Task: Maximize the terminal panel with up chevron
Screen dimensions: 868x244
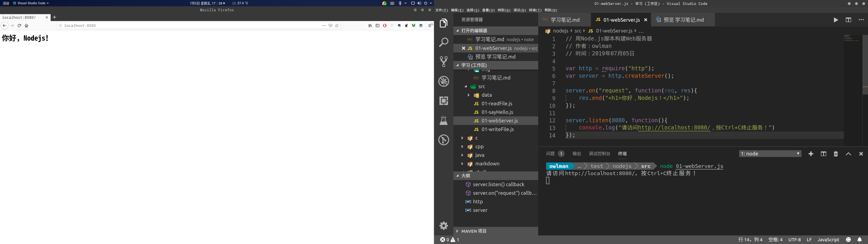Action: coord(849,154)
